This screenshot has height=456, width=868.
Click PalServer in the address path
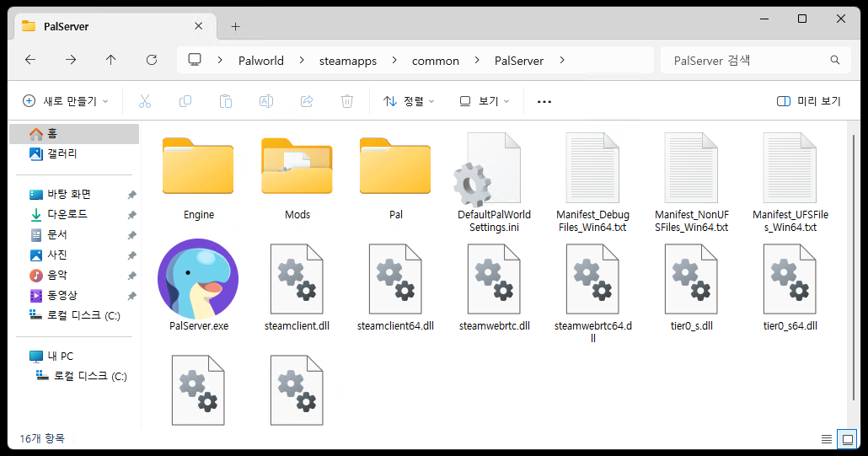519,61
